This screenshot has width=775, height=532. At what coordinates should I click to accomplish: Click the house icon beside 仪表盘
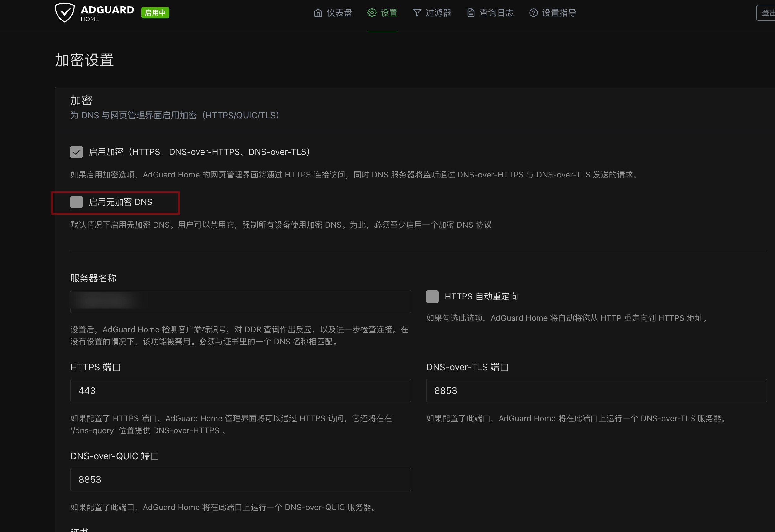pos(318,13)
